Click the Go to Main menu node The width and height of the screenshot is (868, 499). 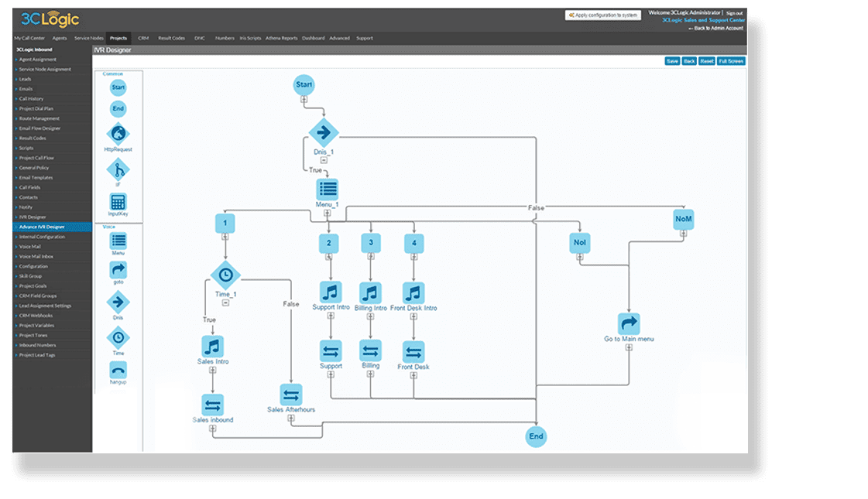point(629,323)
